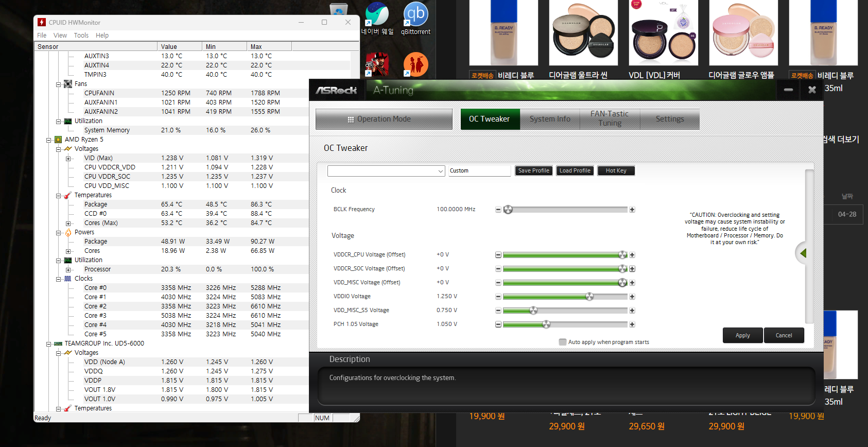Click the plus icon for BCLK Frequency
868x447 pixels.
click(632, 210)
